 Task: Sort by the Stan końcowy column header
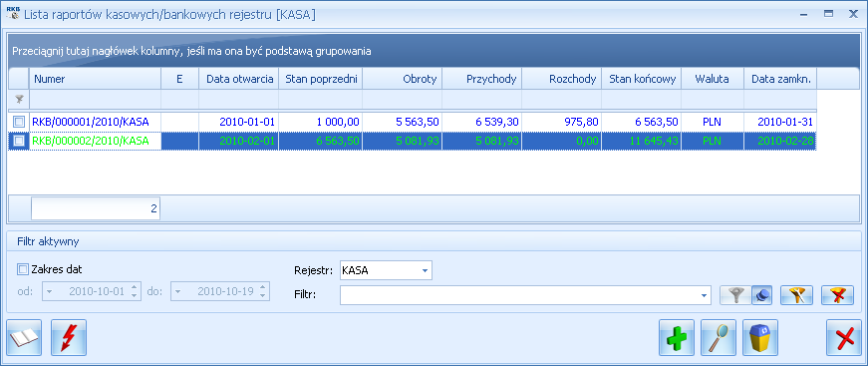point(642,79)
